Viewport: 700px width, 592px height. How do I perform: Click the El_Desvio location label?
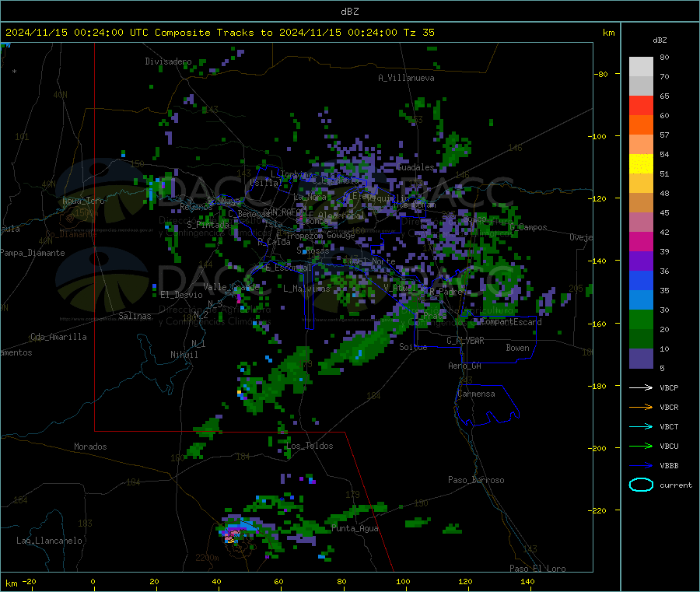181,295
